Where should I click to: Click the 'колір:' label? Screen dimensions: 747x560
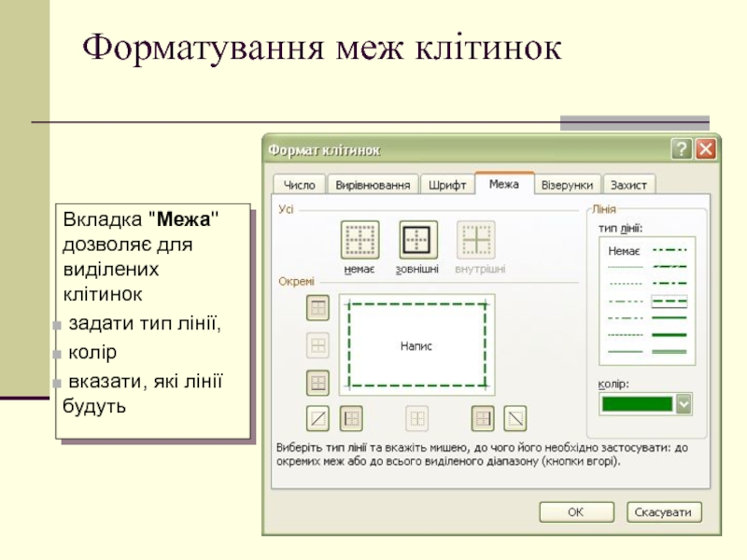[613, 384]
